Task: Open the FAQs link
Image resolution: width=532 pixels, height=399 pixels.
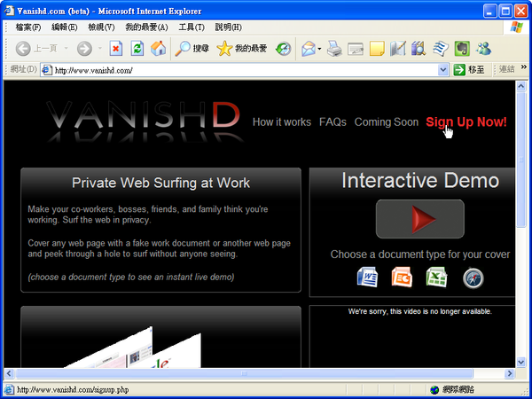Action: click(332, 122)
